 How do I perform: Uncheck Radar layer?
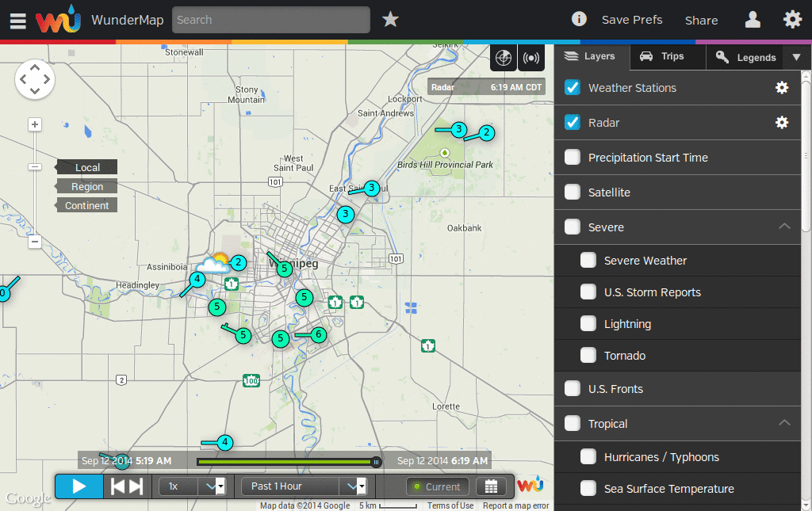(573, 122)
